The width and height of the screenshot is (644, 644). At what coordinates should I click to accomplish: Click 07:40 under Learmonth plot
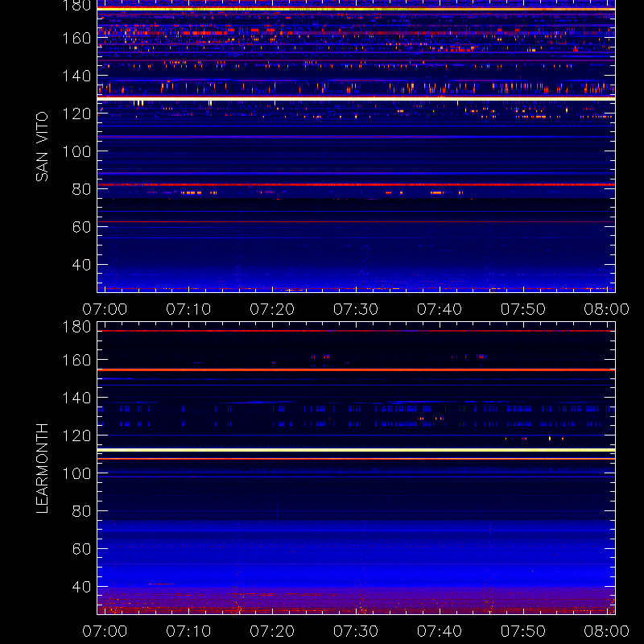(440, 631)
